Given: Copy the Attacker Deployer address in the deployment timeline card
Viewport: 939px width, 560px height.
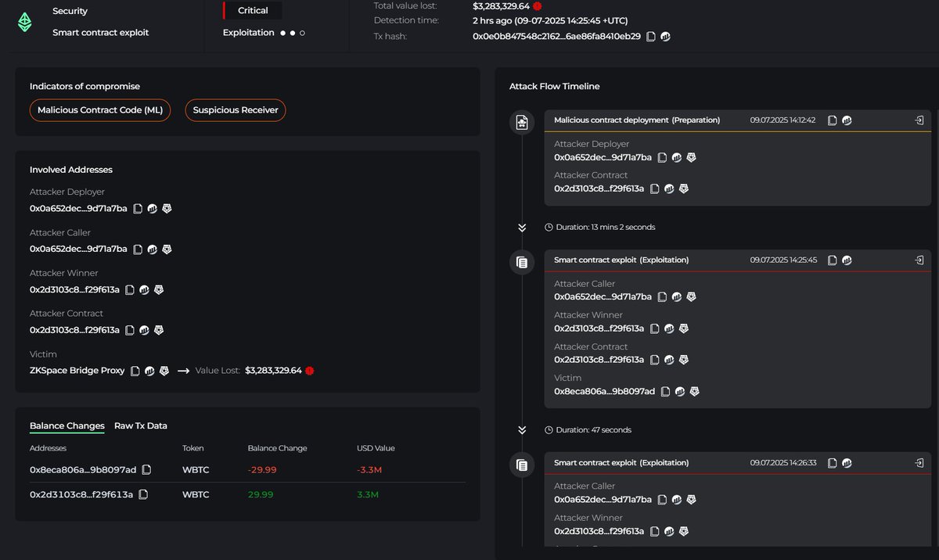Looking at the screenshot, I should 662,157.
